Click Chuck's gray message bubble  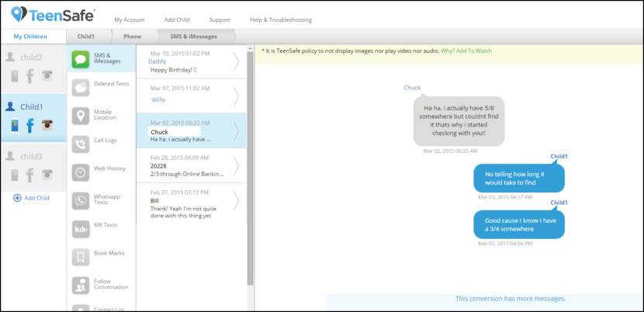[459, 121]
